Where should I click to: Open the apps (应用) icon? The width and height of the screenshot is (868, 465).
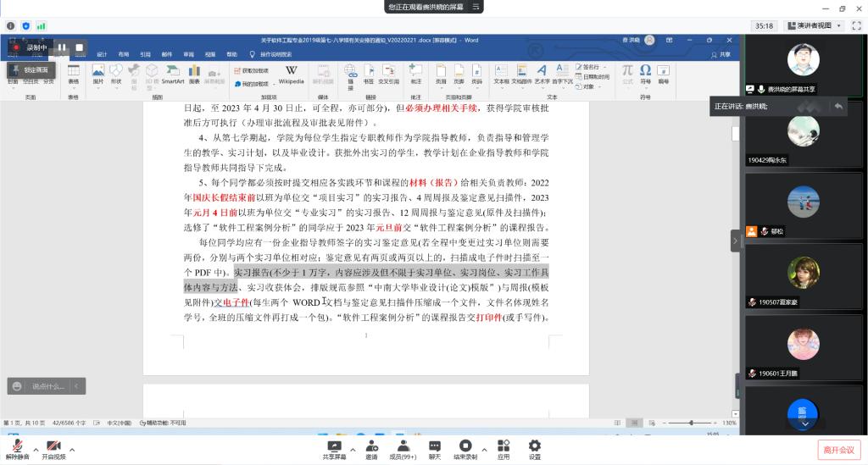click(504, 447)
